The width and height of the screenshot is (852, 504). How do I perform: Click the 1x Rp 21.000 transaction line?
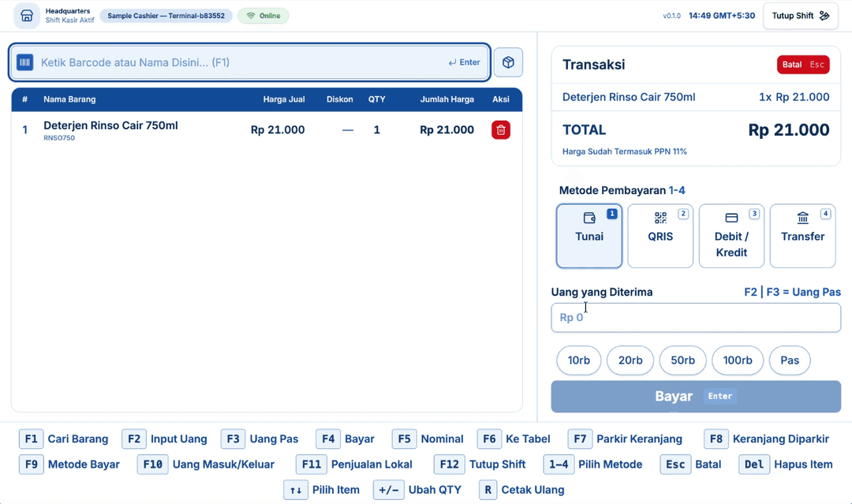[x=794, y=97]
